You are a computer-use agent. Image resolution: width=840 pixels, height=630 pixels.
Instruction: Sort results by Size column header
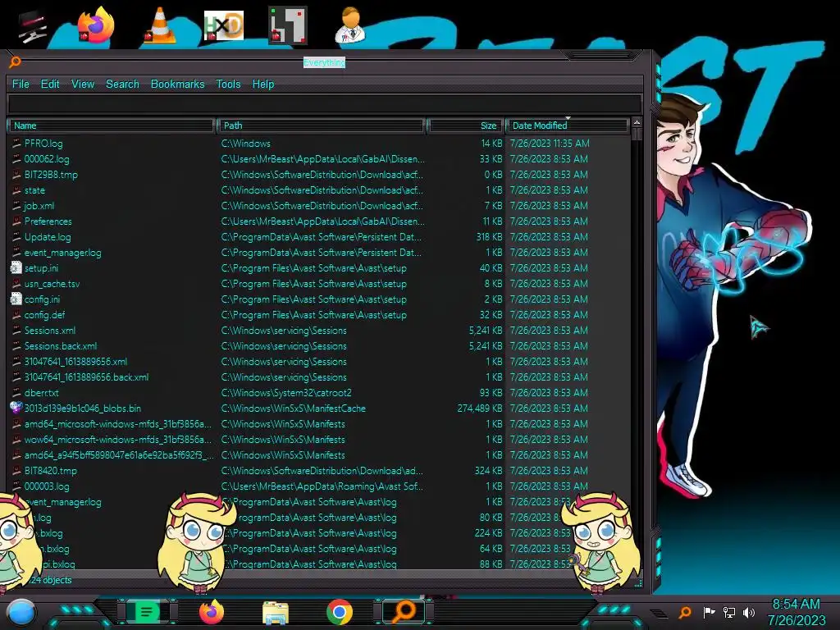(x=465, y=126)
